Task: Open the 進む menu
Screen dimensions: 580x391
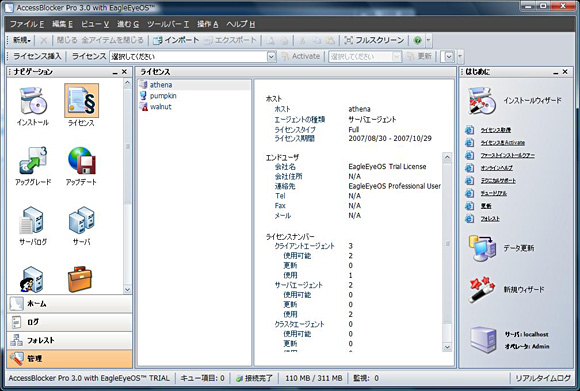Action: click(x=128, y=24)
